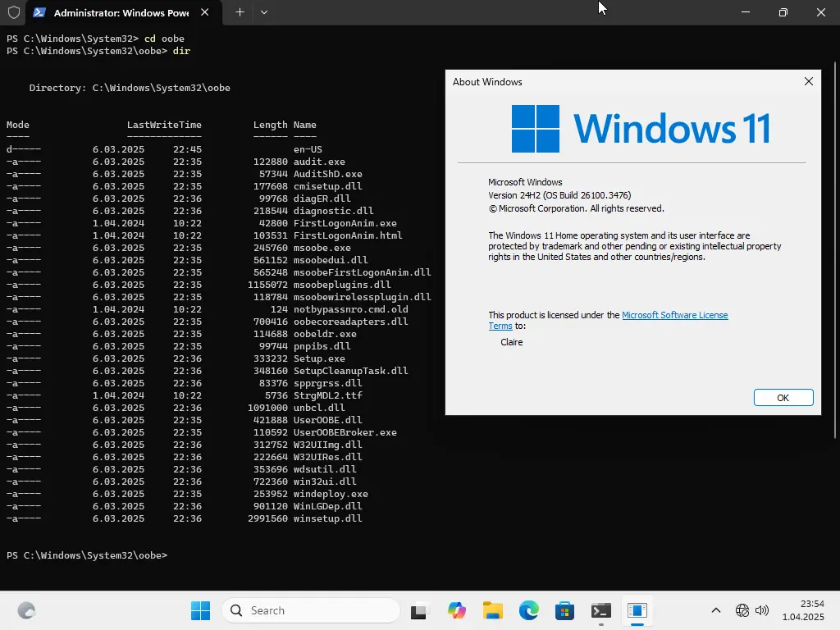Click the Version 24H2 build text
The image size is (840, 630).
(x=559, y=195)
